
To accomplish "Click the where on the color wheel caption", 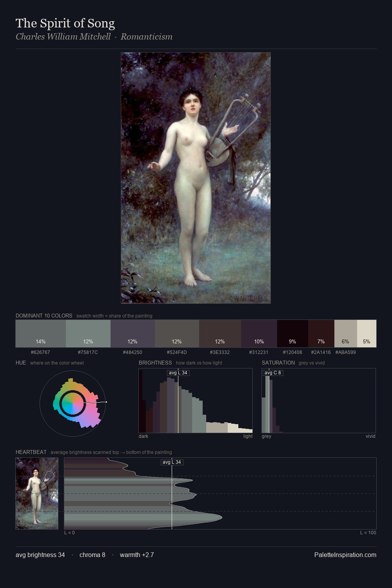I will [x=57, y=363].
